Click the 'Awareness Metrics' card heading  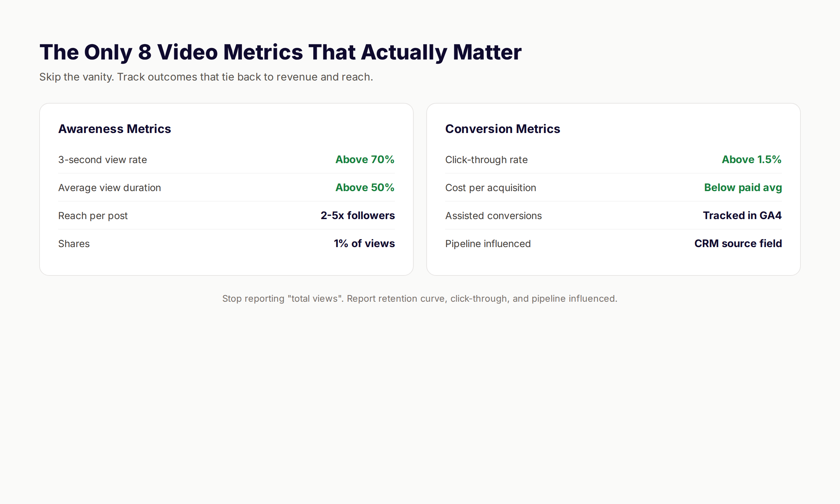(114, 129)
